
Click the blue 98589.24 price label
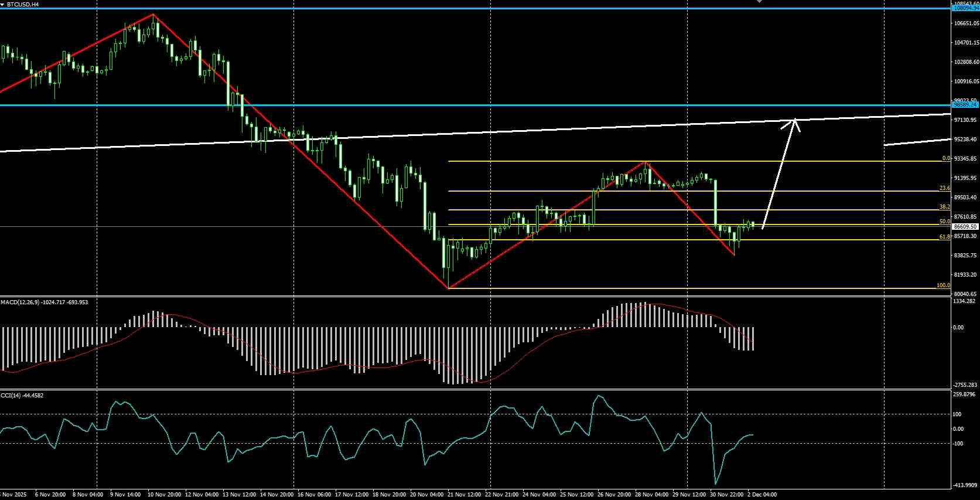point(965,106)
